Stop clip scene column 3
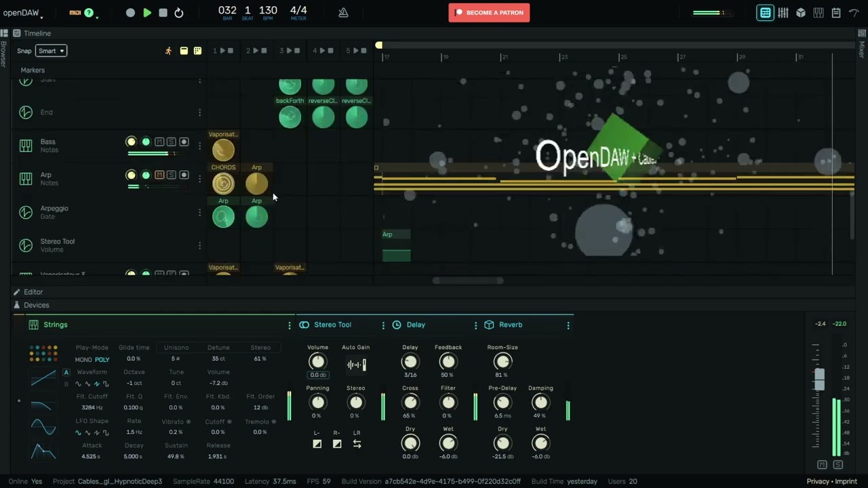The width and height of the screenshot is (868, 488). pos(297,51)
